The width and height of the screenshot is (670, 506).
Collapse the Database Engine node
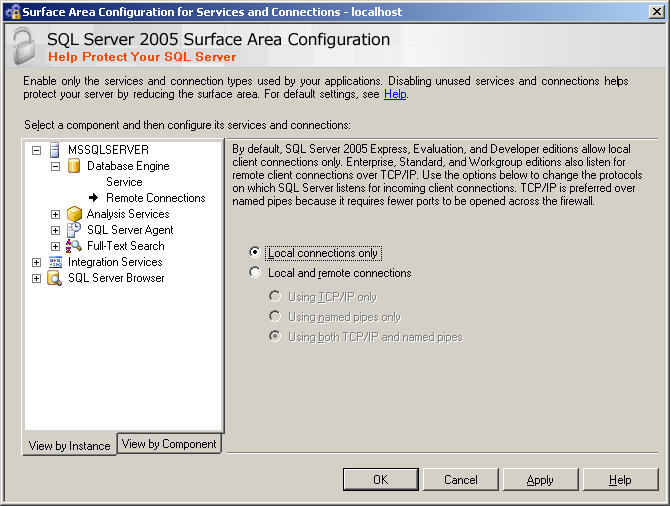tap(56, 166)
